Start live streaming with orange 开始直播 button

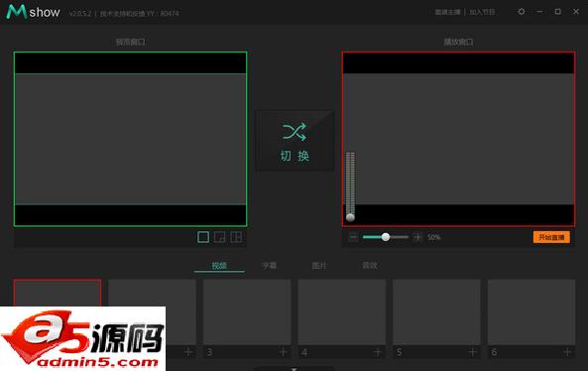click(x=551, y=237)
